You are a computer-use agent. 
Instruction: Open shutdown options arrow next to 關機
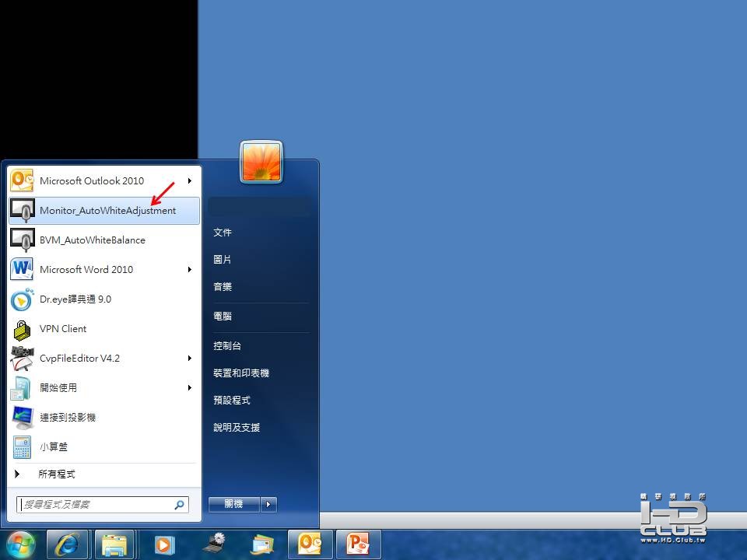click(268, 504)
